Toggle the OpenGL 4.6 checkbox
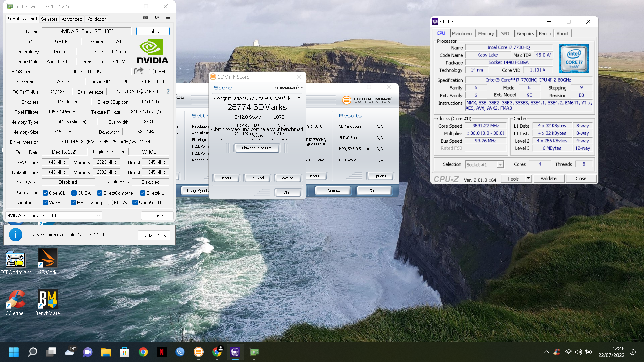 point(135,202)
